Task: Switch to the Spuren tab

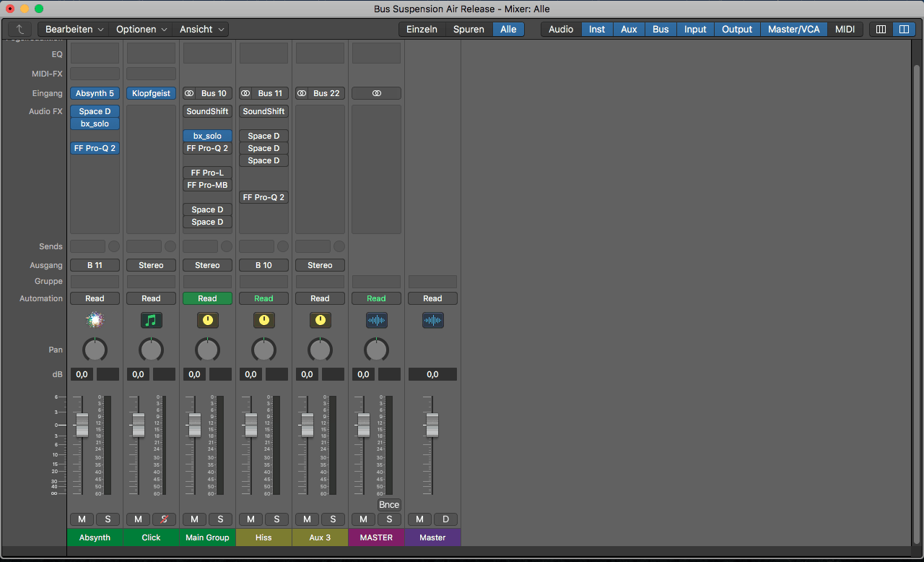Action: point(468,29)
